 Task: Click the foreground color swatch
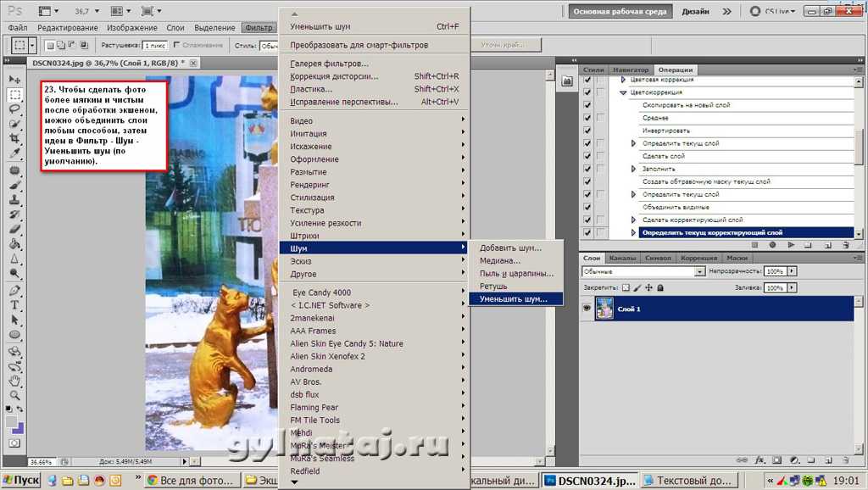[11, 421]
